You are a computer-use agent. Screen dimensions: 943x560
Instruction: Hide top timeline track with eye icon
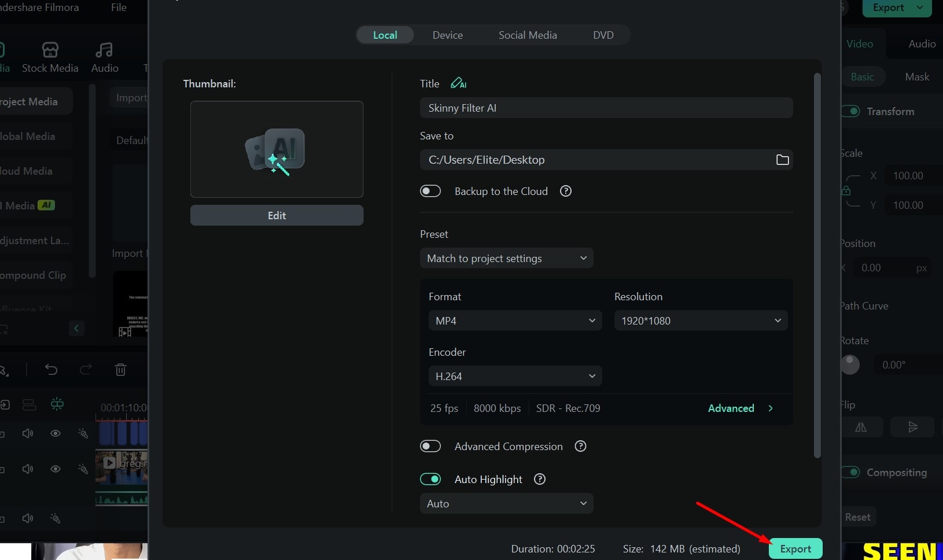click(56, 433)
